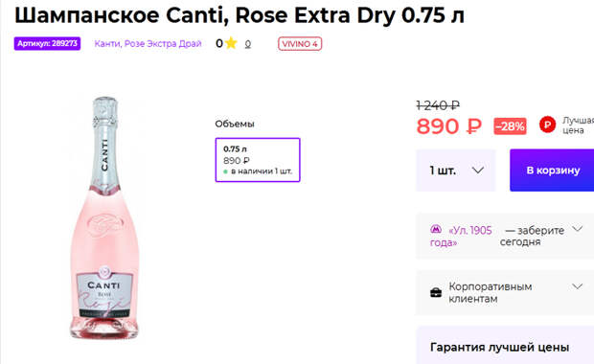
Task: Click the briefcase corporate clients icon
Action: [x=436, y=292]
